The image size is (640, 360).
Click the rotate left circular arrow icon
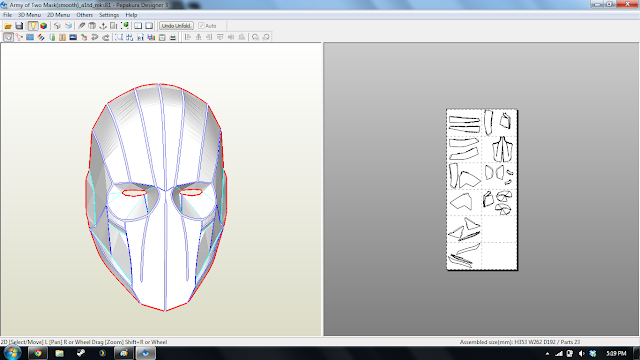256,37
